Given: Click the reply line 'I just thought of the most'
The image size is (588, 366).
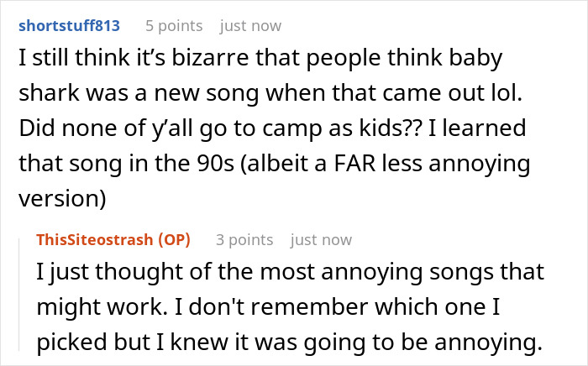Looking at the screenshot, I should click(291, 272).
